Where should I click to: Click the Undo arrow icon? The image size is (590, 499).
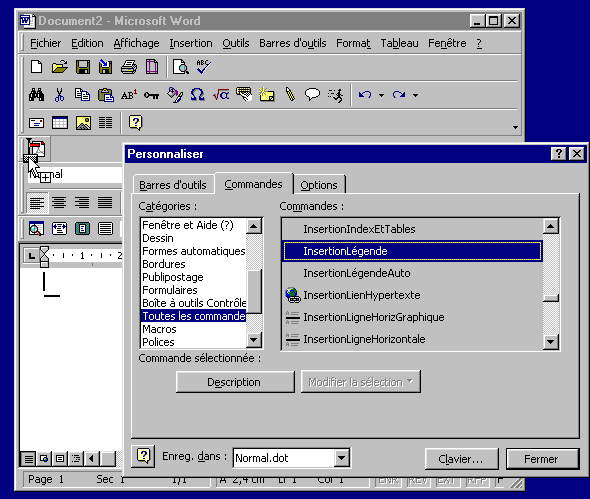(365, 95)
